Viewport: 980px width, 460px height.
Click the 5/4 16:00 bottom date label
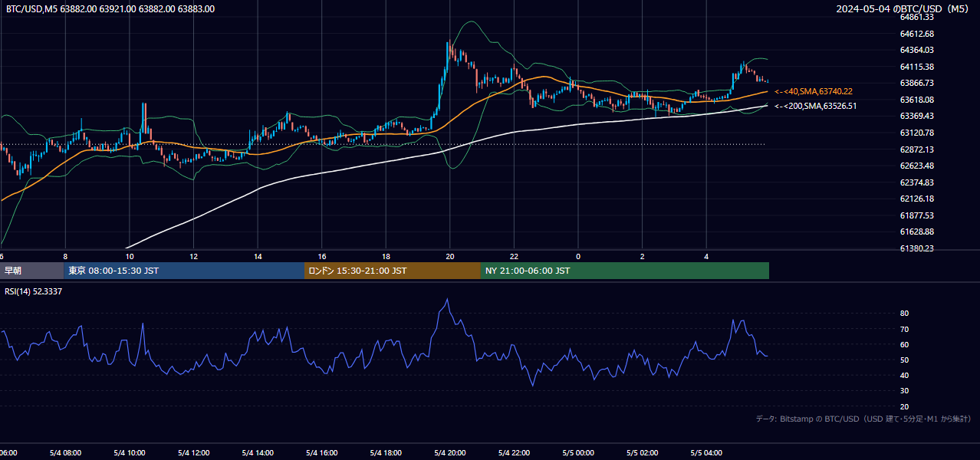(x=322, y=453)
